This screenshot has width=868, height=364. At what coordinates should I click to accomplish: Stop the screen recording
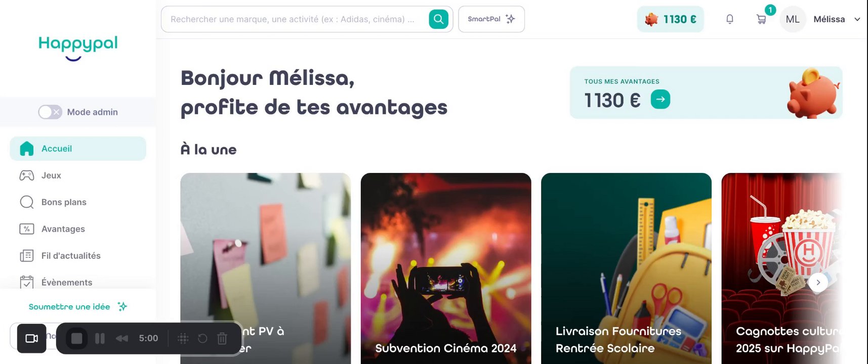(77, 338)
